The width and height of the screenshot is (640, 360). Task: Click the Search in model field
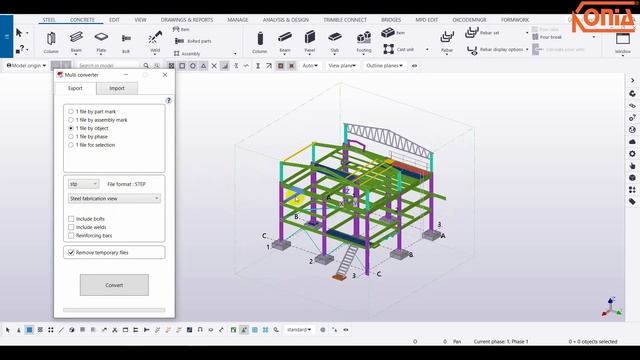point(108,66)
